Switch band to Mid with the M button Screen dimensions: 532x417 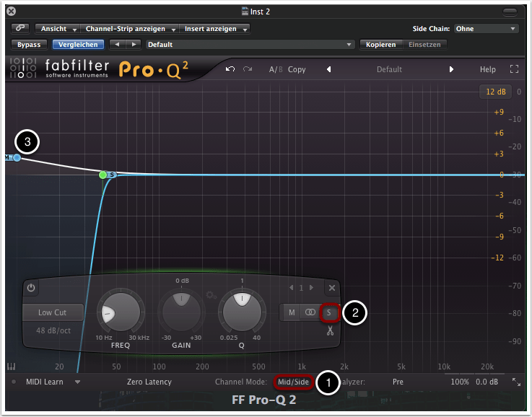click(292, 312)
